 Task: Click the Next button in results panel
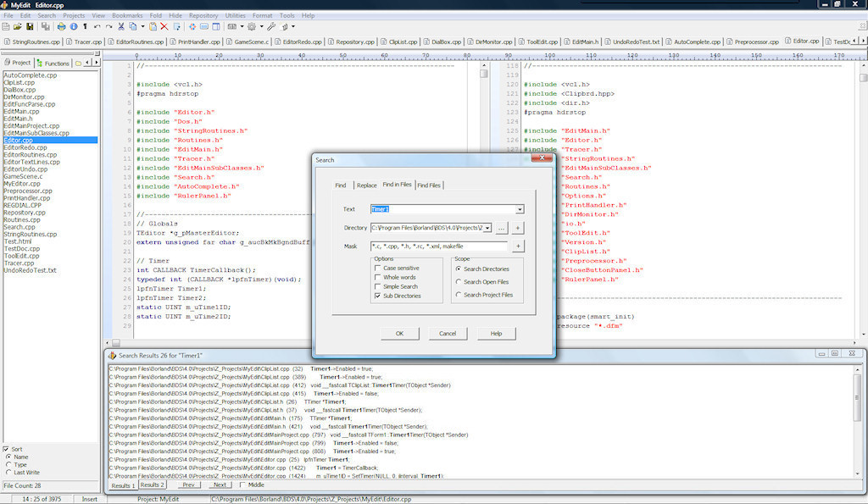coord(220,485)
